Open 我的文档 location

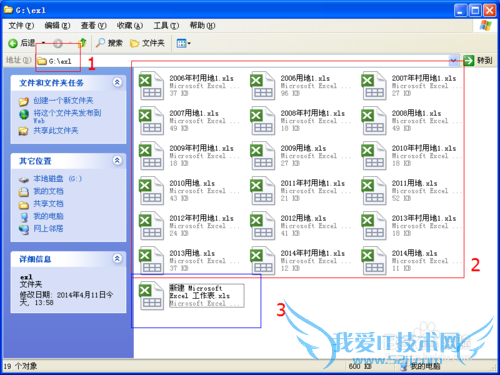48,191
